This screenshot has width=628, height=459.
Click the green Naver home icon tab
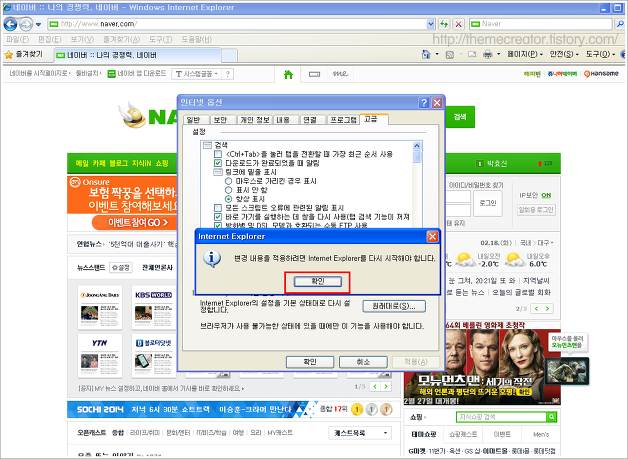tap(288, 74)
